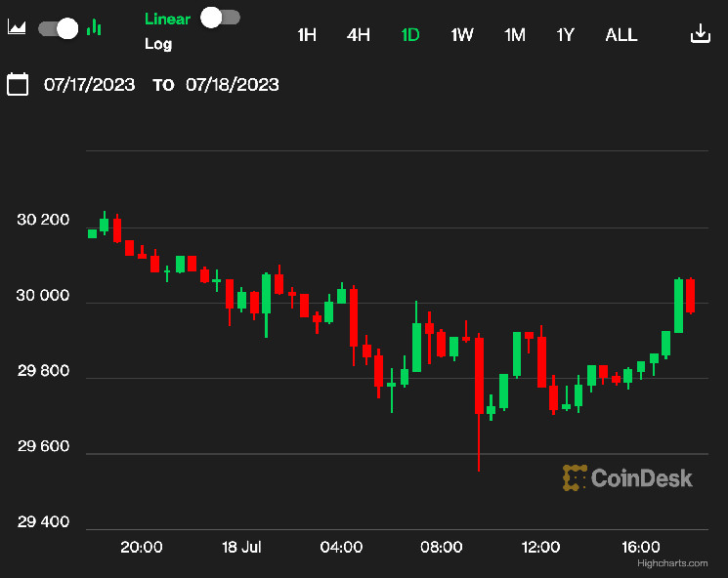Screen dimensions: 728x578
Task: Show the ALL time range
Action: [621, 35]
